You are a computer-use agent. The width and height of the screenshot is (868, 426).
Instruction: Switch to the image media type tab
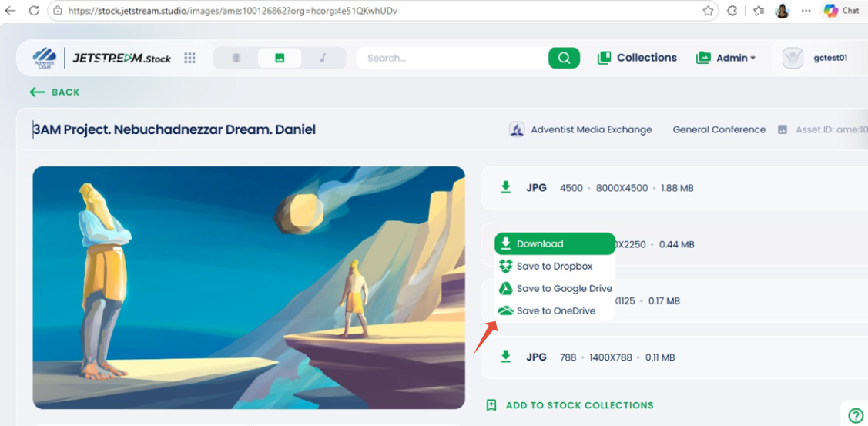coord(280,58)
